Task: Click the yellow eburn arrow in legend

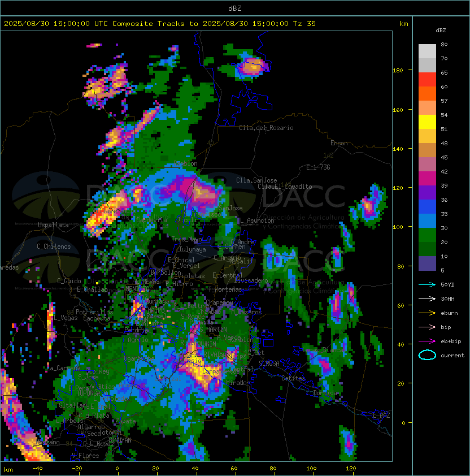Action: (427, 313)
